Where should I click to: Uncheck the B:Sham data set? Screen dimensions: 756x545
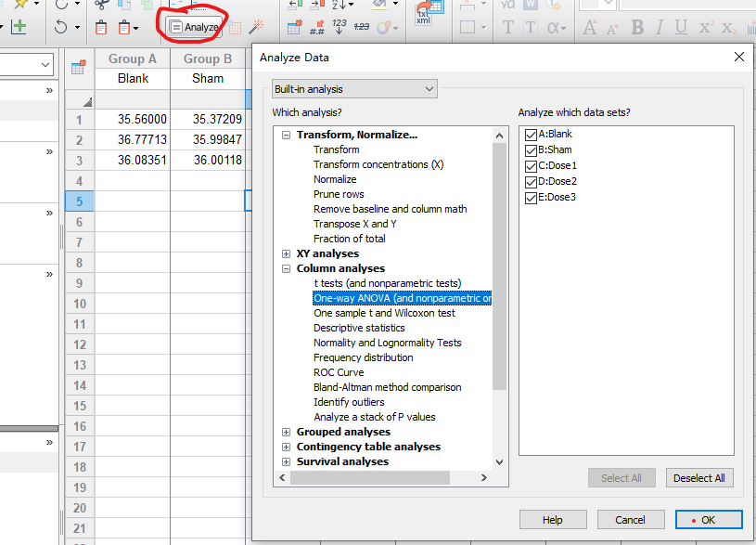pyautogui.click(x=531, y=150)
